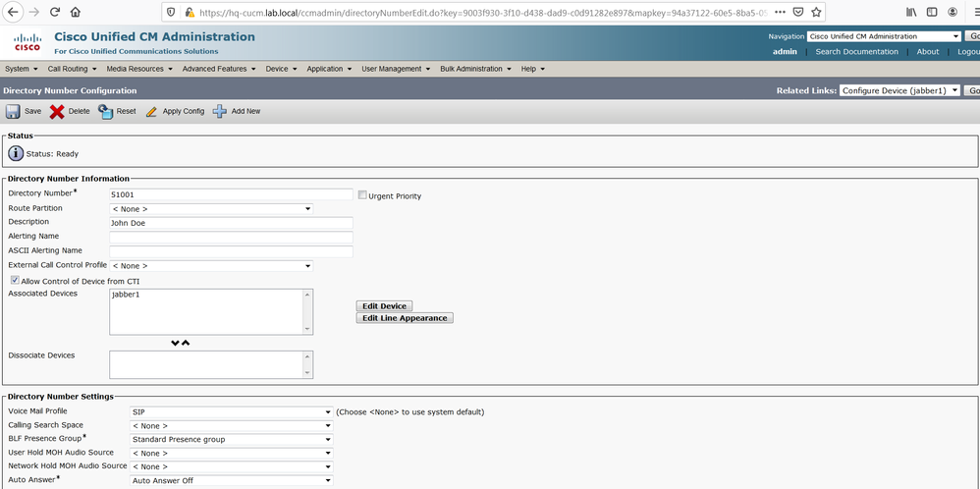Open the Bulk Administration menu

(x=476, y=69)
